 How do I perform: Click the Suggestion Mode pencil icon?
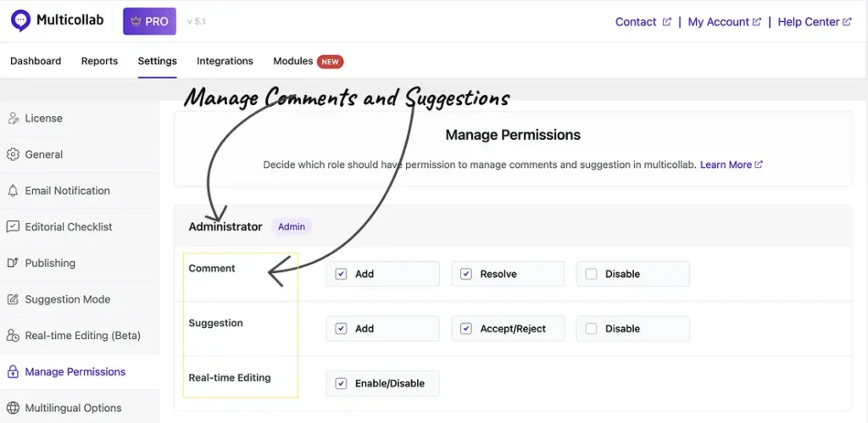pos(13,299)
